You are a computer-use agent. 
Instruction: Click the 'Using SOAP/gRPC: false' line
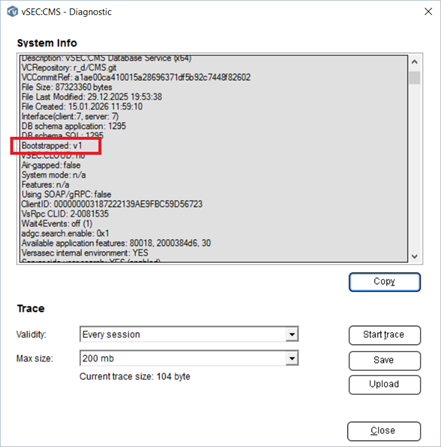tap(66, 194)
